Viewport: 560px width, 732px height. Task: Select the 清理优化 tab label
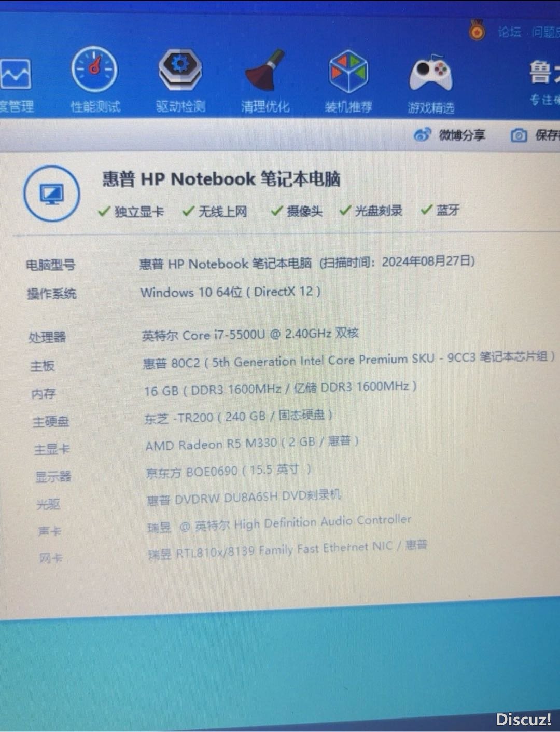coord(265,106)
